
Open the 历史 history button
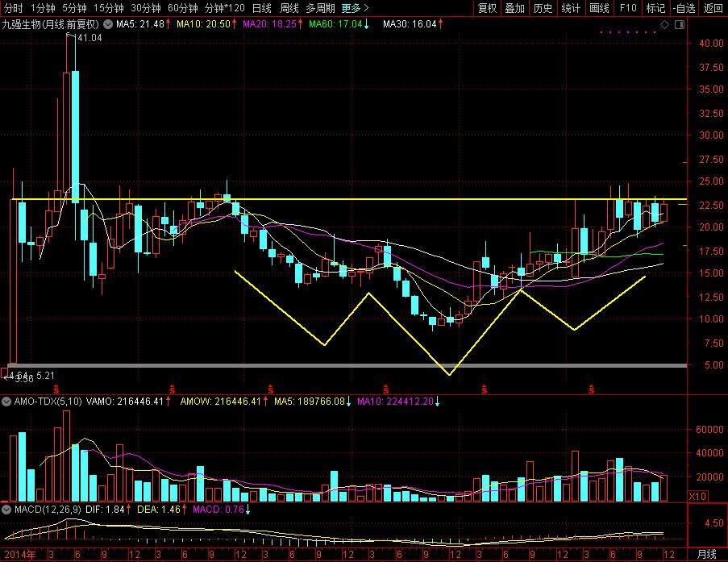(543, 8)
